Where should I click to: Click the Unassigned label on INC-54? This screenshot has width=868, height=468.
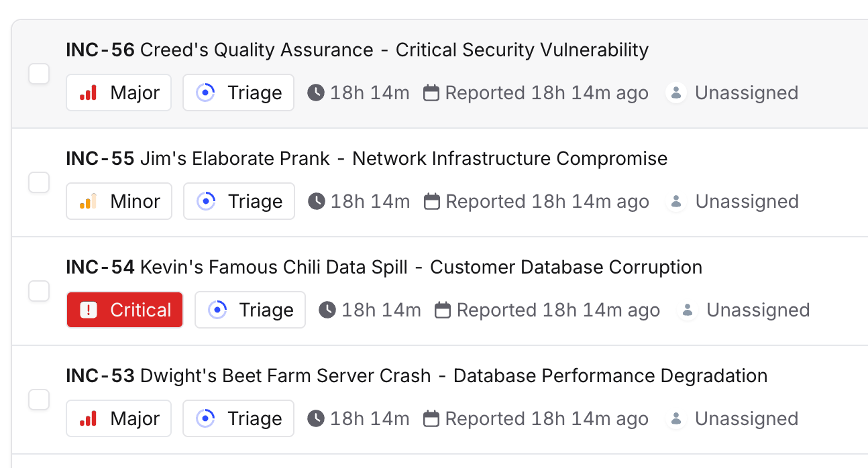click(758, 310)
